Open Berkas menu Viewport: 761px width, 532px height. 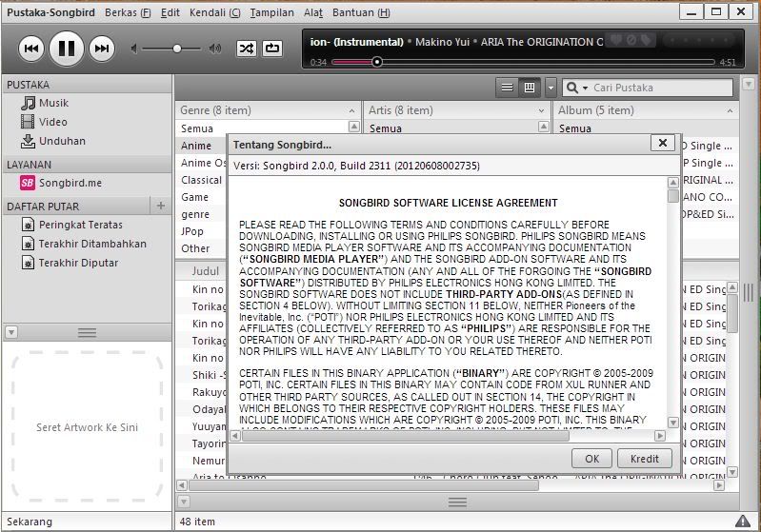tap(128, 12)
